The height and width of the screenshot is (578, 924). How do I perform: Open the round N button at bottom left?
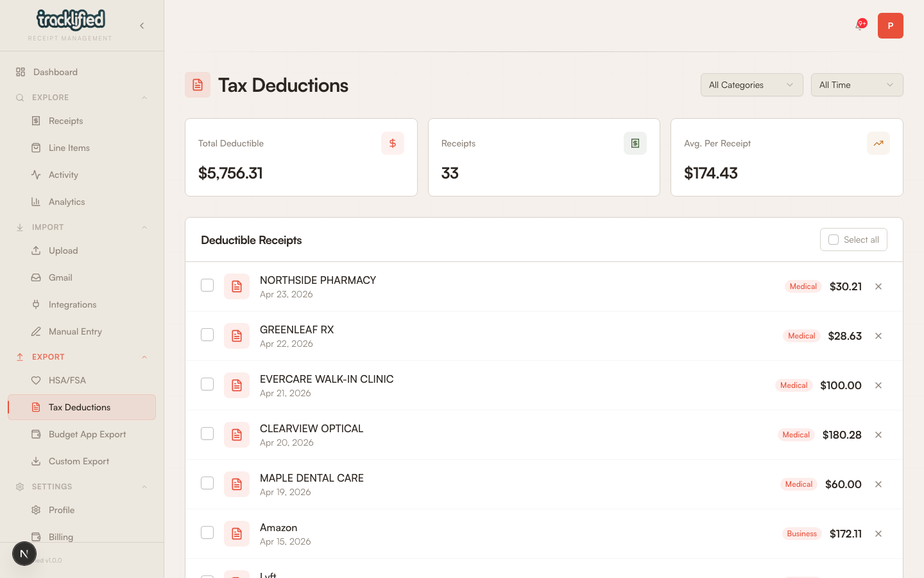[x=24, y=554]
